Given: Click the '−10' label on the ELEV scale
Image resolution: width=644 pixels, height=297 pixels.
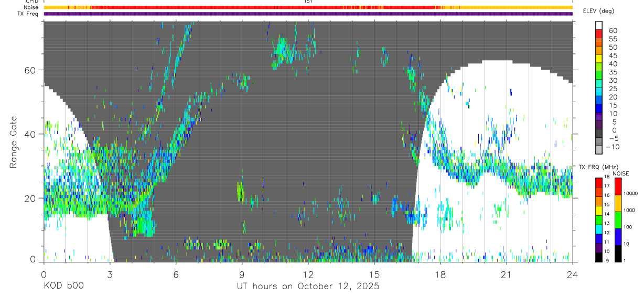Looking at the screenshot, I should [614, 147].
